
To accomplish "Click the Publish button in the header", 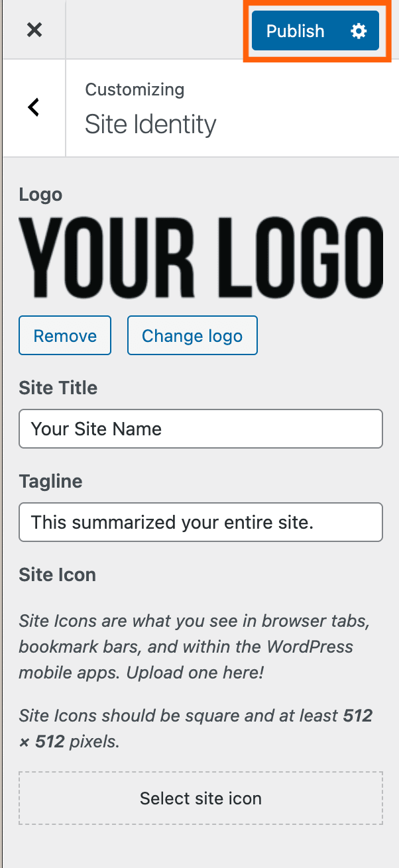I will (295, 30).
